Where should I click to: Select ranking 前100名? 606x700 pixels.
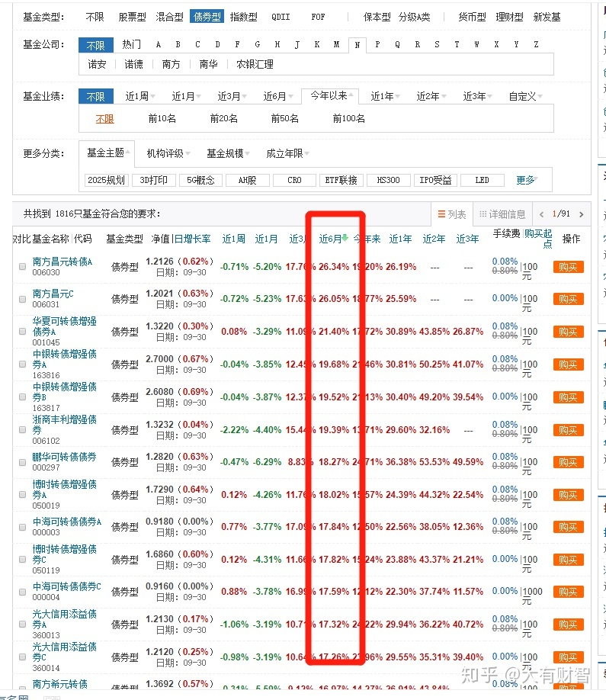point(348,119)
